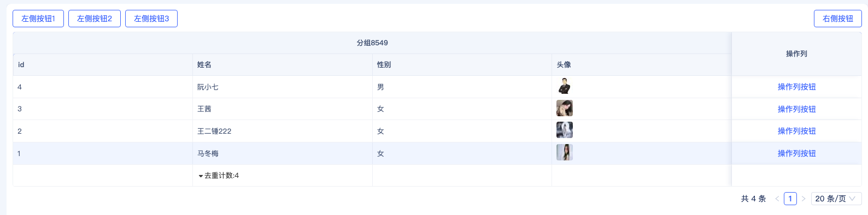View avatar thumbnail of 马冬梅

[x=565, y=152]
